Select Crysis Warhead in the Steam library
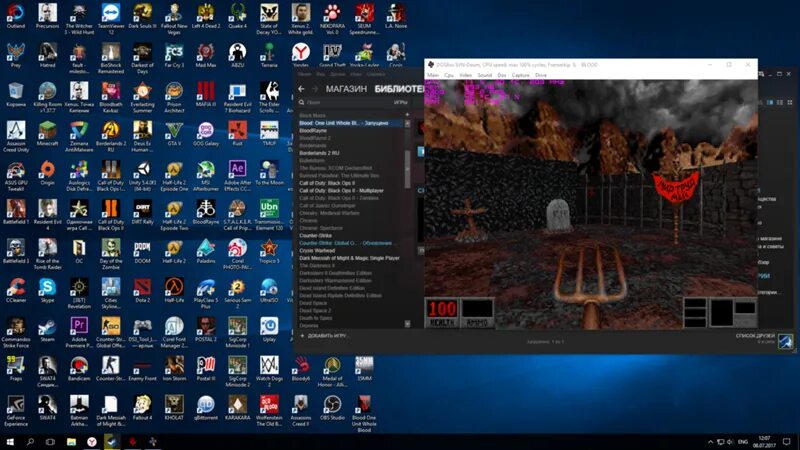 (x=317, y=251)
